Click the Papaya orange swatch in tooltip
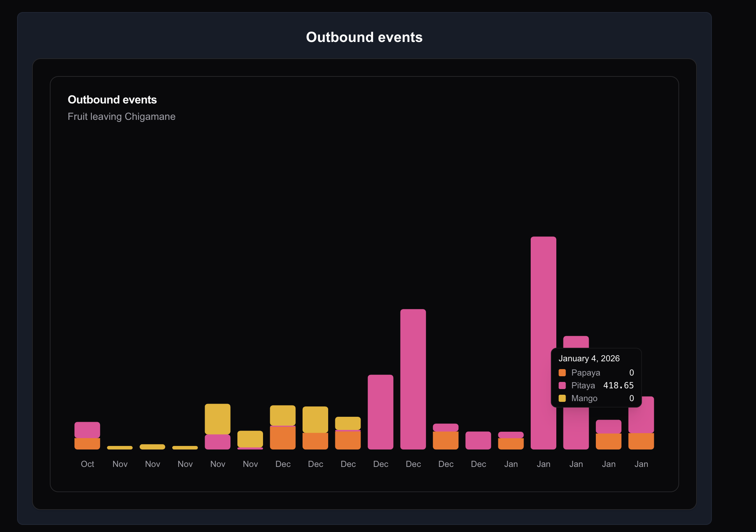This screenshot has width=756, height=532. pyautogui.click(x=562, y=373)
